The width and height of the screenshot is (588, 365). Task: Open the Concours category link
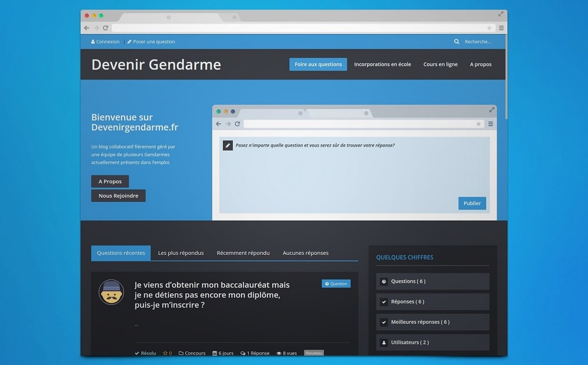click(x=192, y=353)
